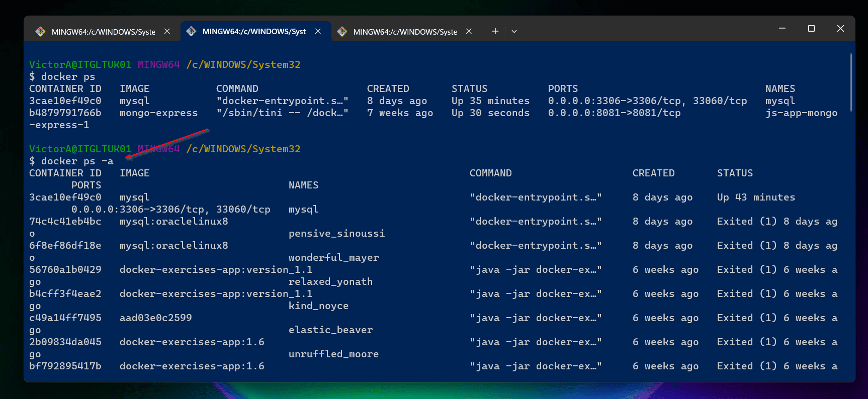Click PORTS header in first listing
Screen dimensions: 868x399
[563, 89]
